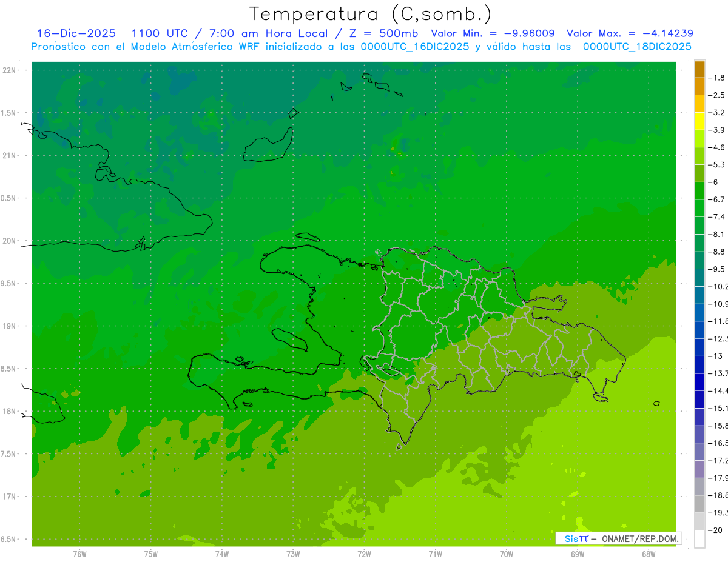Click the '-8.1' colorbar value

716,234
